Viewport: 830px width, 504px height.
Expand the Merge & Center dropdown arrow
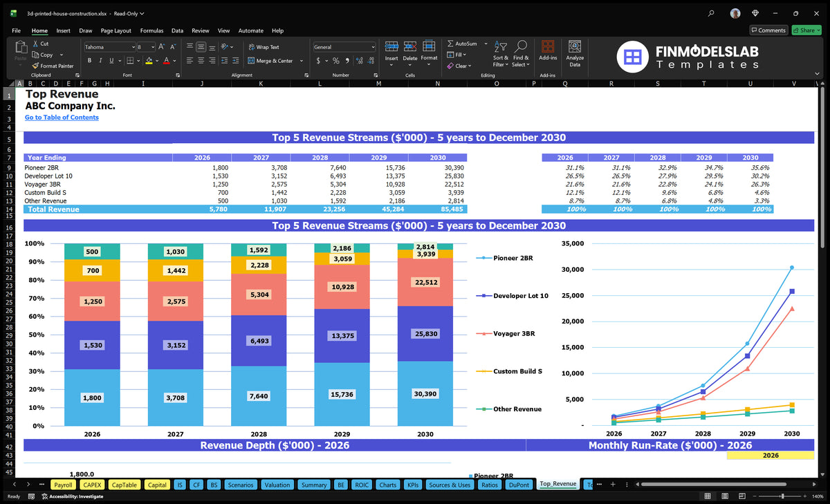tap(300, 61)
